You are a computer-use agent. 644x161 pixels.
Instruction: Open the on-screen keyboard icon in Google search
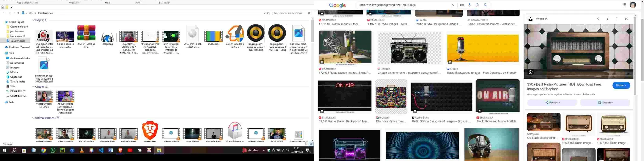click(462, 5)
